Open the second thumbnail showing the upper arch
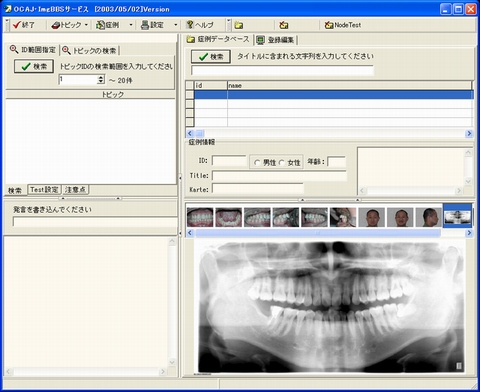Viewport: 480px width, 392px height. (x=229, y=217)
